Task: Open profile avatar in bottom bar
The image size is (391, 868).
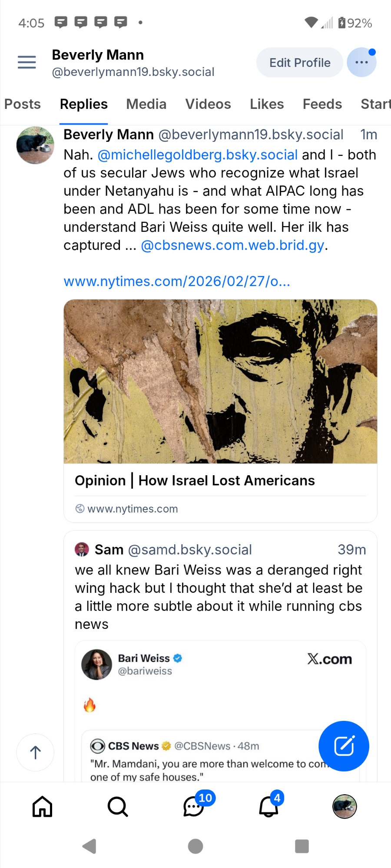Action: click(345, 806)
